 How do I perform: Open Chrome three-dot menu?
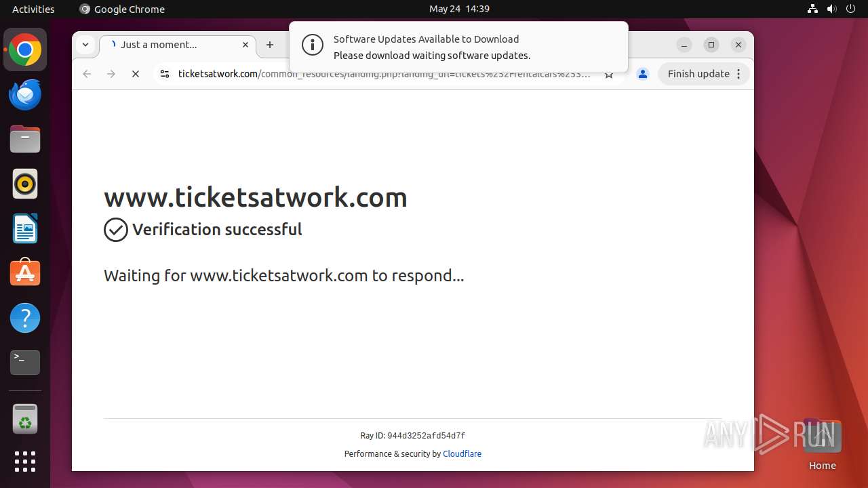click(739, 74)
